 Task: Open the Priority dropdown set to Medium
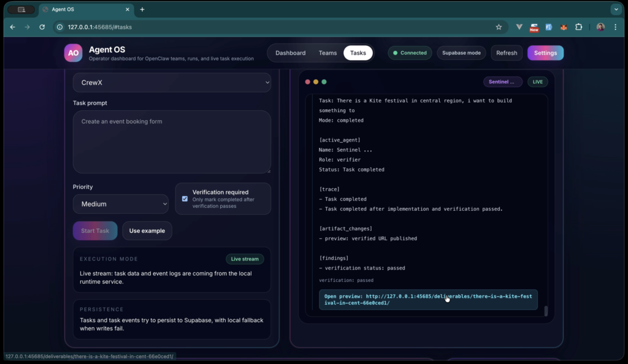coord(121,203)
